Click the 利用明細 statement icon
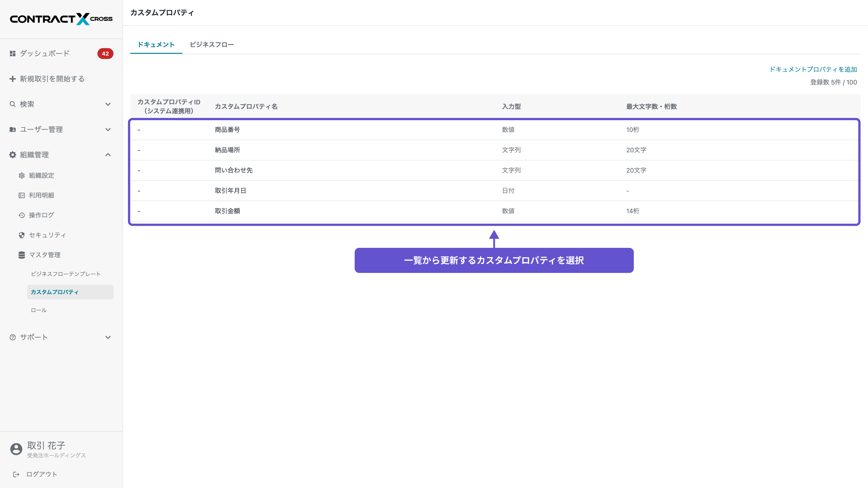This screenshot has height=488, width=868. pos(21,195)
